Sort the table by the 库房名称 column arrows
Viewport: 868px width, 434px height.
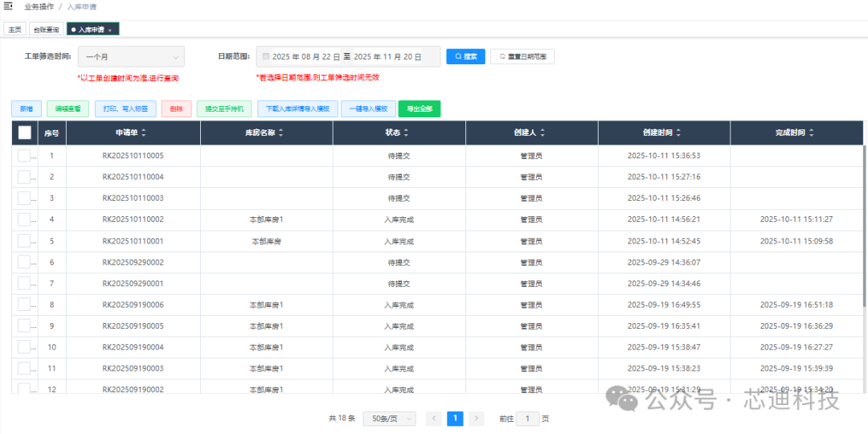[280, 133]
